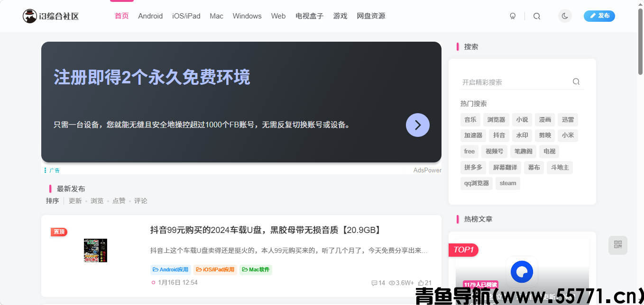Click the iOS/iPad应用 category tag
This screenshot has height=305, width=644.
(x=215, y=270)
